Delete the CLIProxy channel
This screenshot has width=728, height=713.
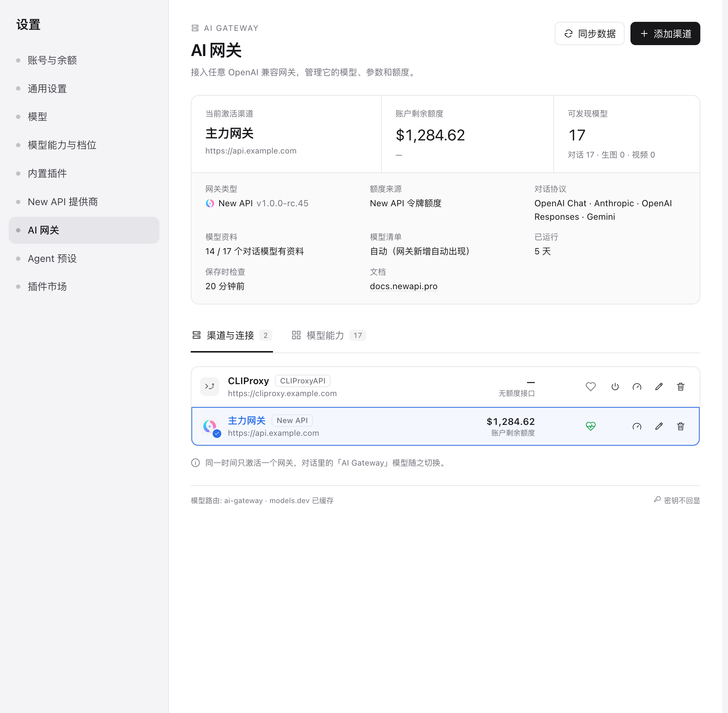click(680, 386)
